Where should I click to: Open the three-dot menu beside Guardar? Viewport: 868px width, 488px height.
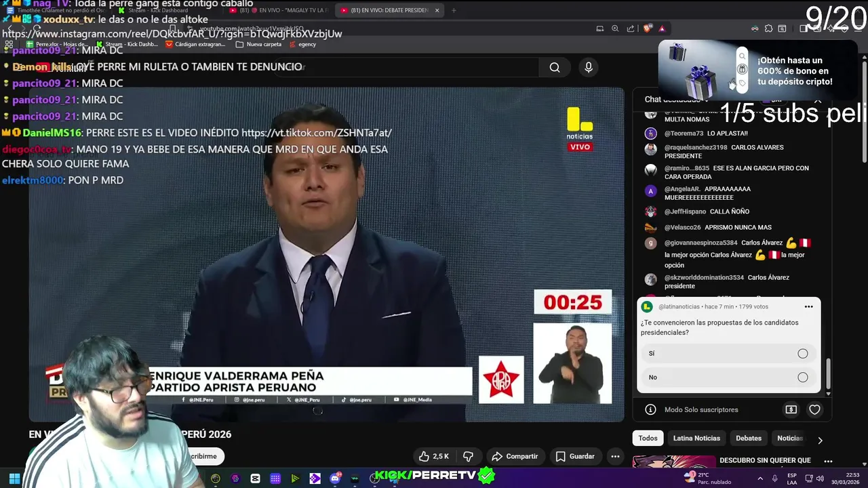click(x=615, y=456)
